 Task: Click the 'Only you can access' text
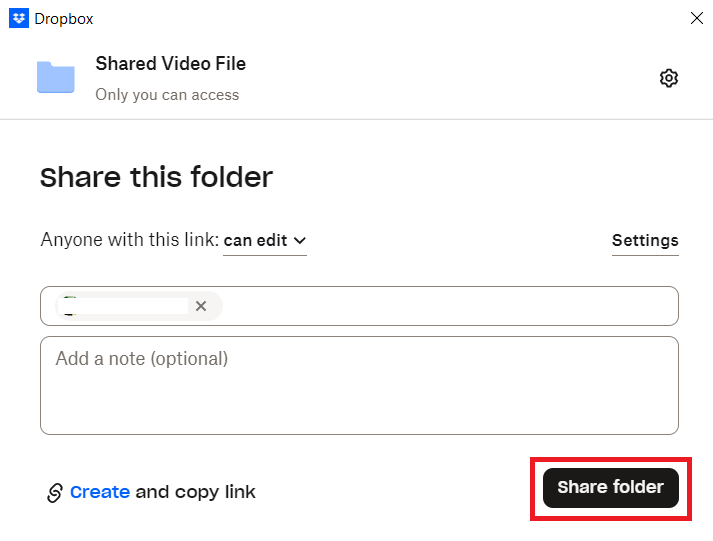[167, 95]
